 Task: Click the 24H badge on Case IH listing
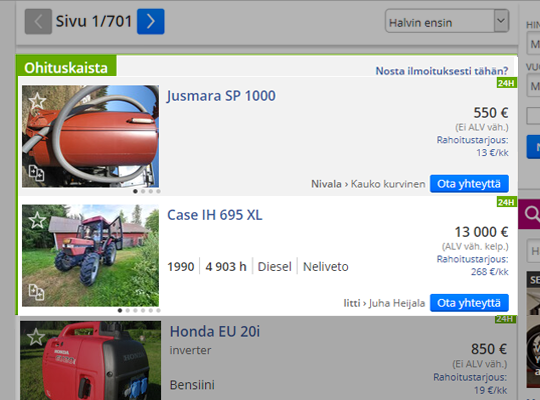click(506, 202)
